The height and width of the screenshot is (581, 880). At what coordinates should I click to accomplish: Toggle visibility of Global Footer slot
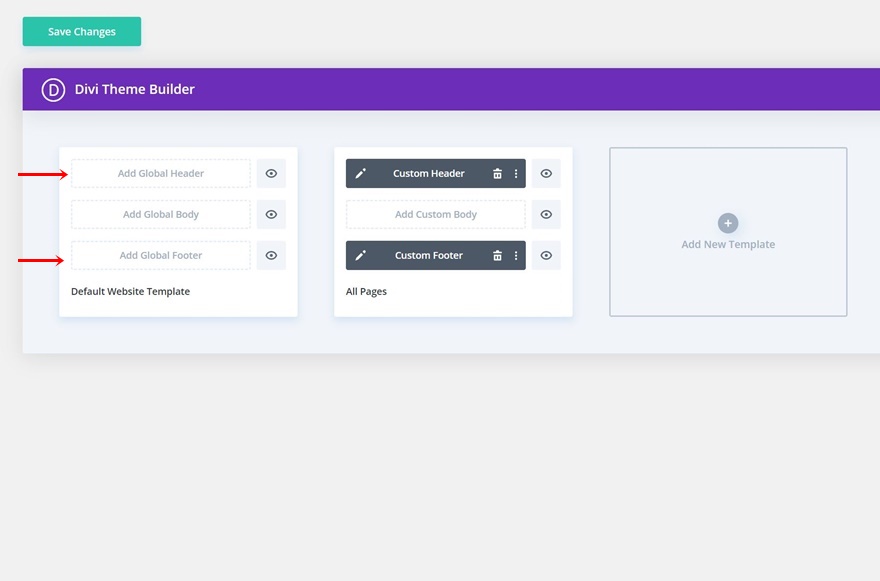pos(271,255)
